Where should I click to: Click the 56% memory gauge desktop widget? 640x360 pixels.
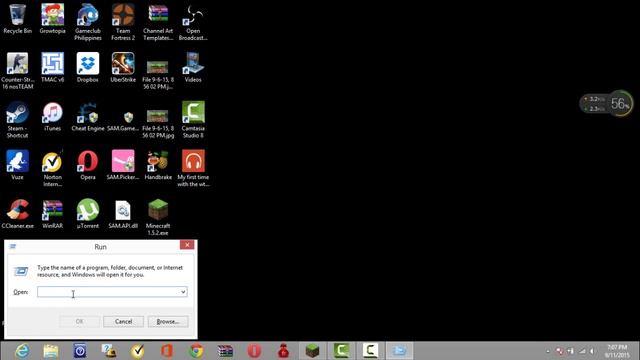(x=620, y=104)
